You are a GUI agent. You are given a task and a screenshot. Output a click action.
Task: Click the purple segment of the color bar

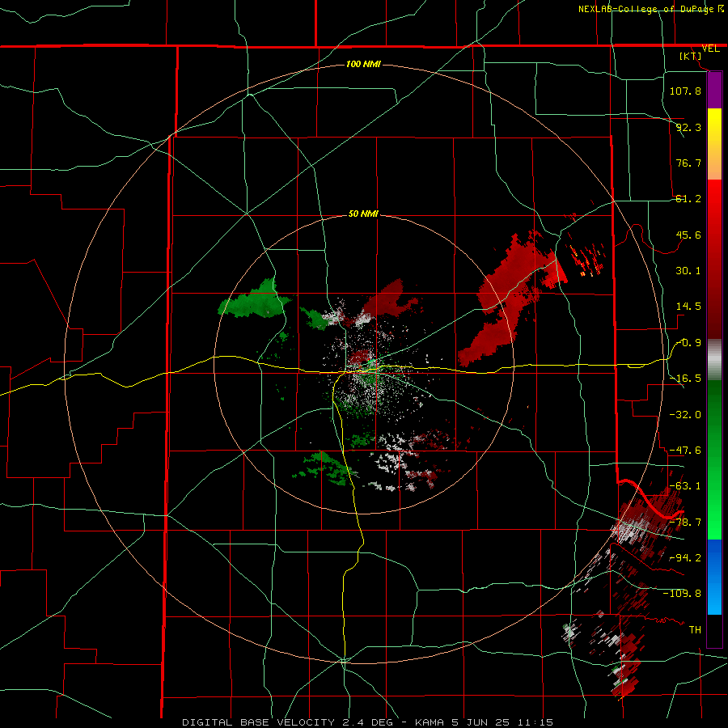(x=714, y=91)
